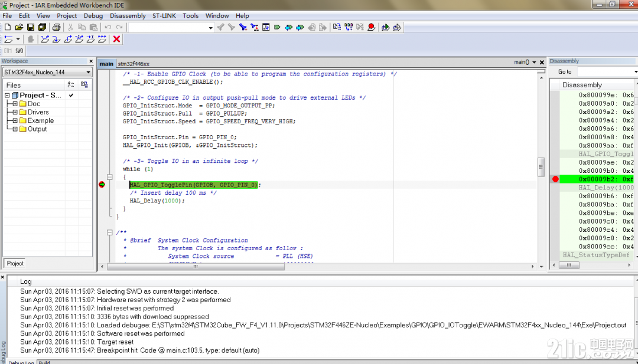Open the Tools menu
Screen dimensions: 638x364
coord(190,15)
